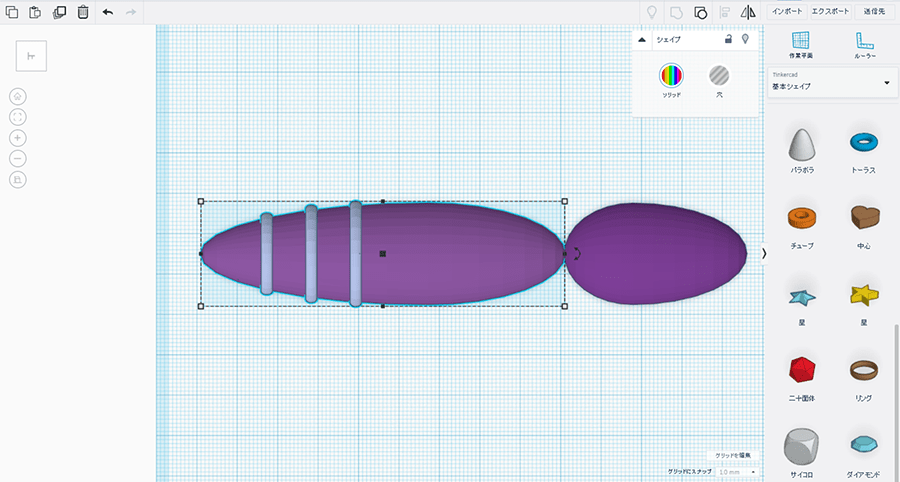This screenshot has width=900, height=482.
Task: Click the インポート button
Action: point(787,12)
